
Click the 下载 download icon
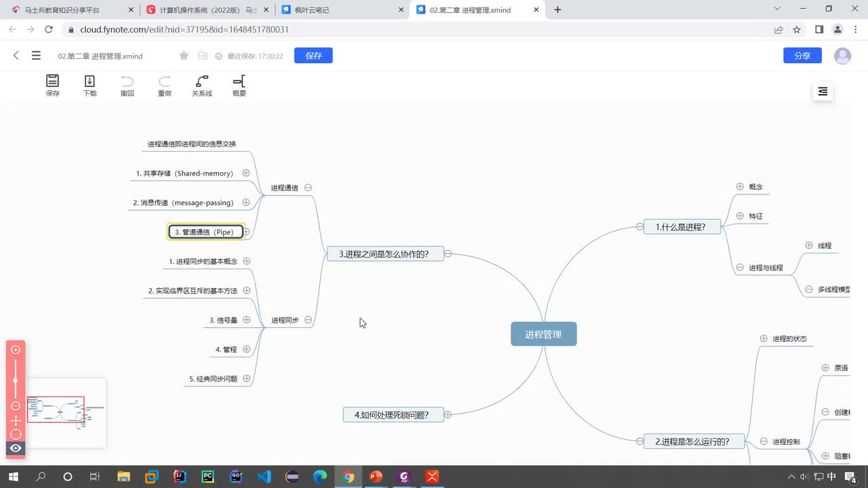pyautogui.click(x=90, y=85)
